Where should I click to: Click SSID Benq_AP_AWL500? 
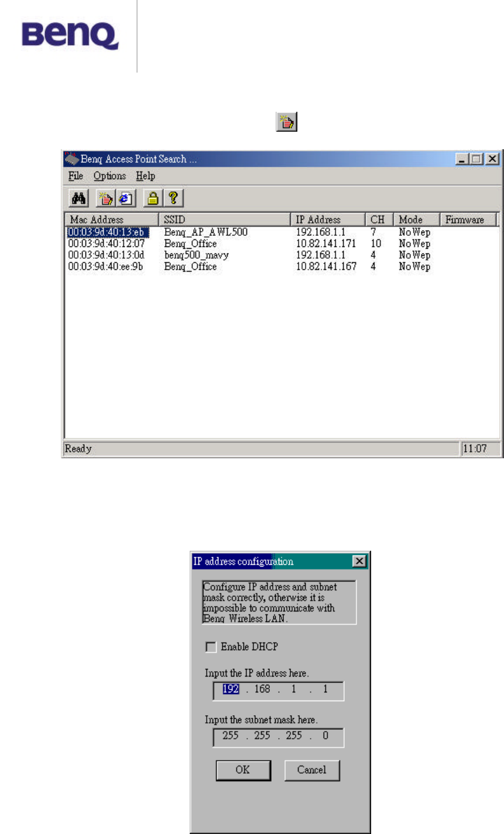[205, 232]
